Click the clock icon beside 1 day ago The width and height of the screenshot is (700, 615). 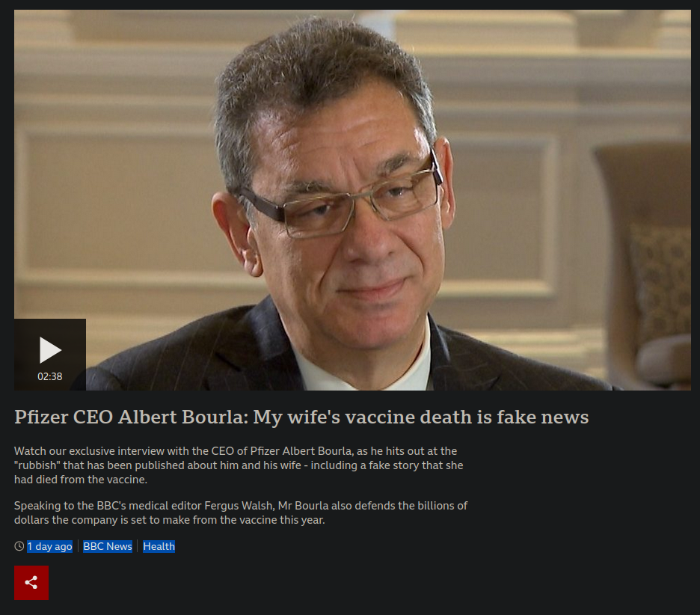pyautogui.click(x=19, y=545)
